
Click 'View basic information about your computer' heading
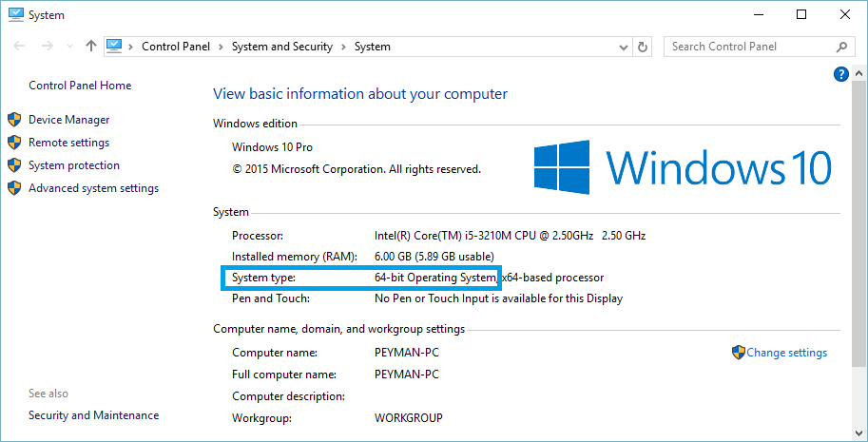[x=360, y=94]
